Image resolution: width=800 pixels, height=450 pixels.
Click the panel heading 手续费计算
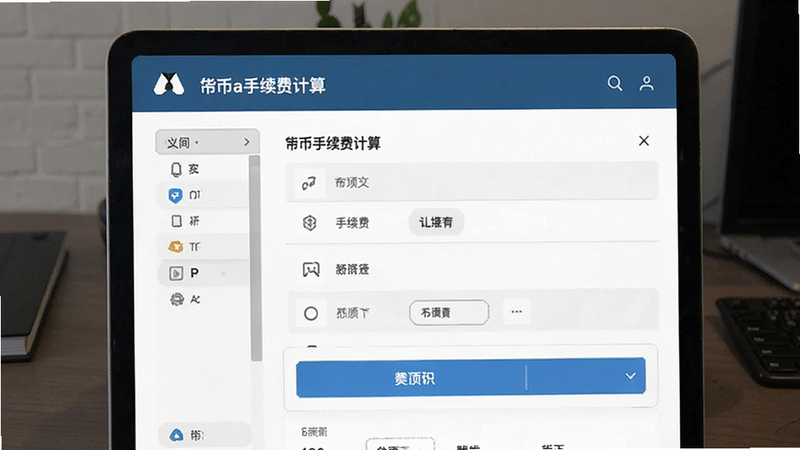[333, 143]
